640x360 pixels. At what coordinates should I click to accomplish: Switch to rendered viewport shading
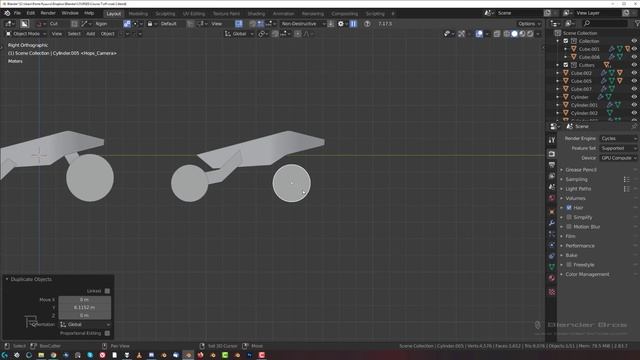530,34
